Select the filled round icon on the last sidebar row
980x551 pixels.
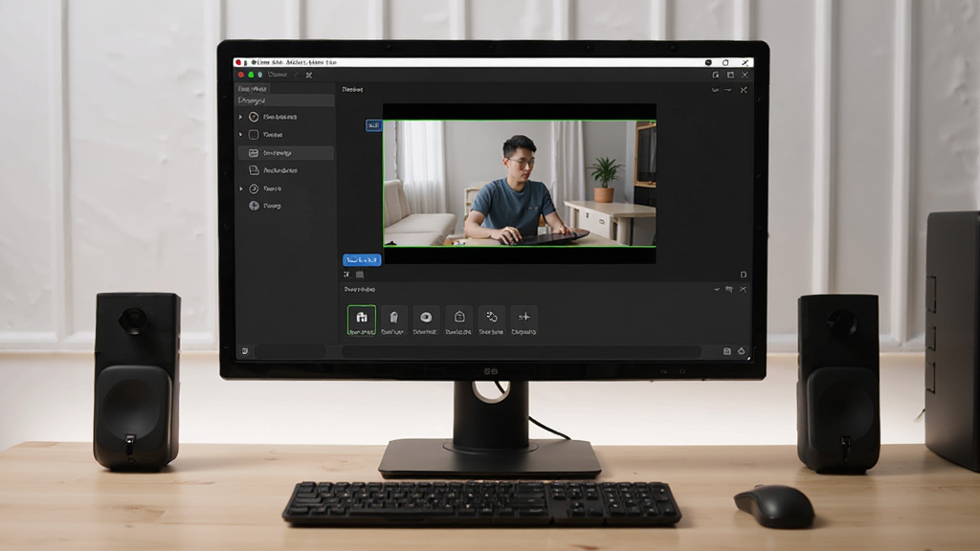254,206
